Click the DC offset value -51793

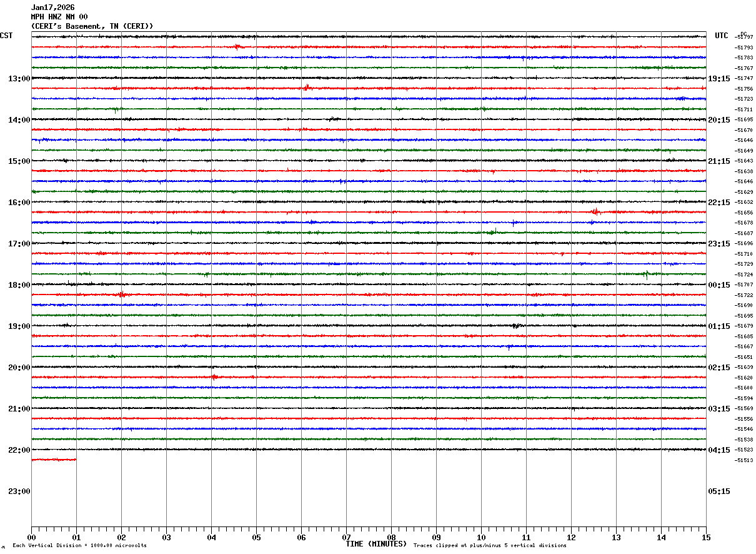pyautogui.click(x=744, y=48)
